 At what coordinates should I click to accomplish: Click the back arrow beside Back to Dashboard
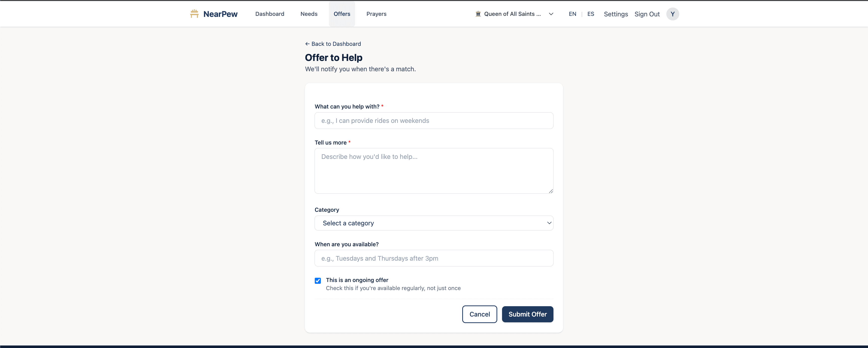tap(307, 44)
